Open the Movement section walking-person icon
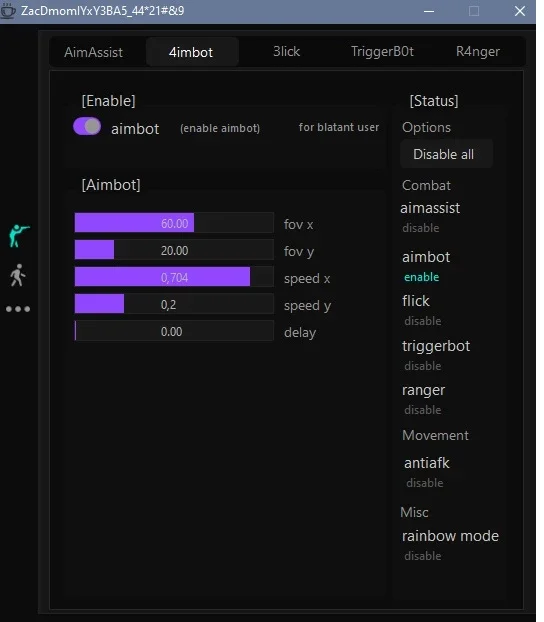 point(17,275)
